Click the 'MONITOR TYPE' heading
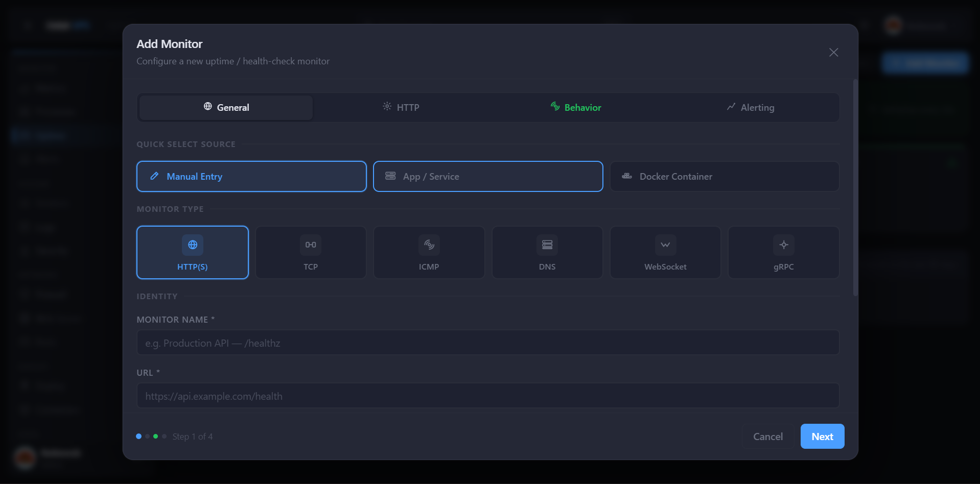Viewport: 980px width, 484px height. (170, 209)
